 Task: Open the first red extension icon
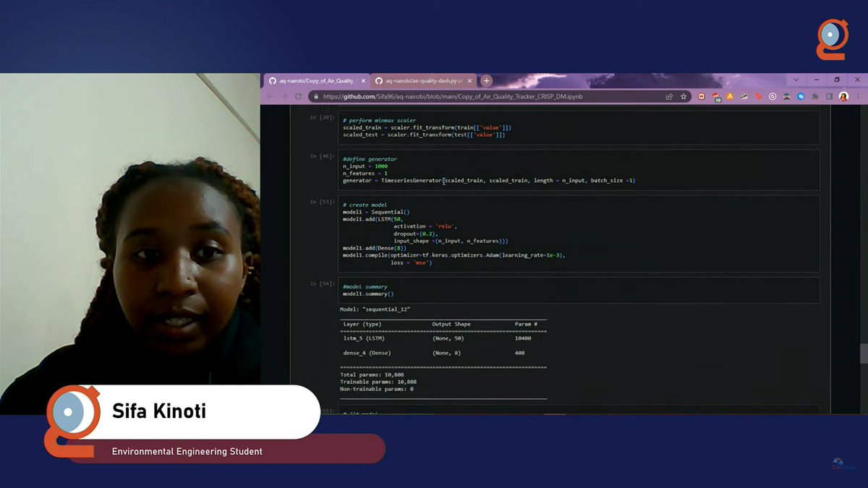click(701, 96)
